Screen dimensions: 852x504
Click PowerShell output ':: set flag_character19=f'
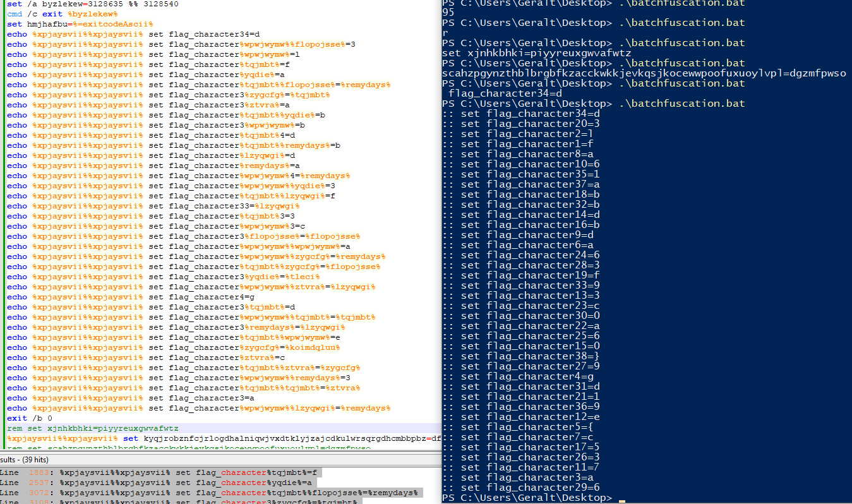[522, 275]
